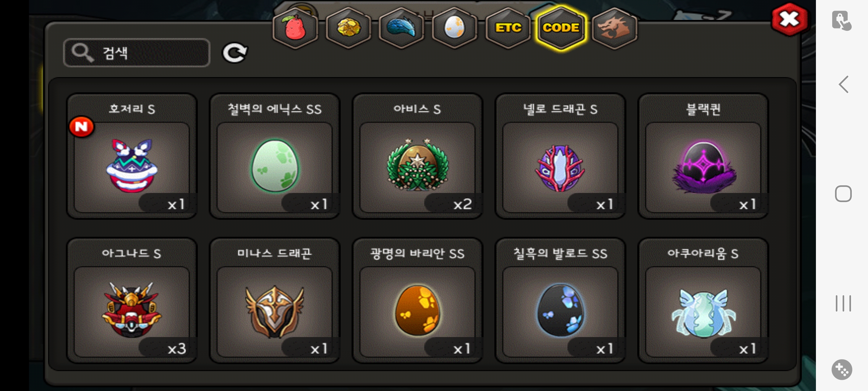Click the refresh arrow icon
This screenshot has width=868, height=391.
tap(235, 53)
